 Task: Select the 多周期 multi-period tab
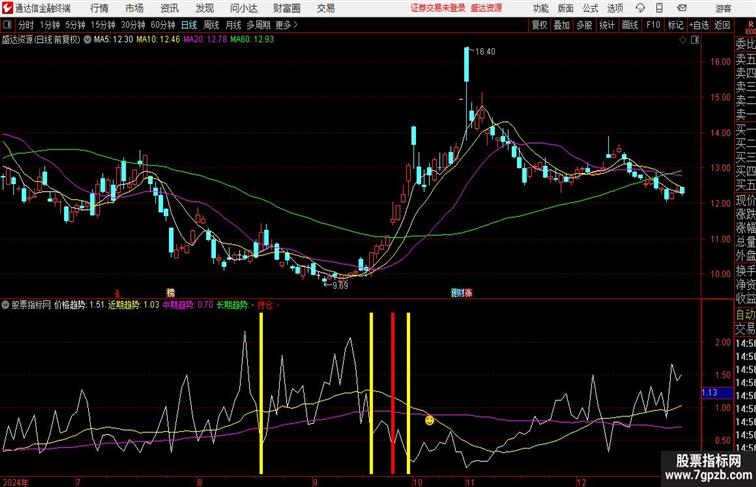tap(258, 25)
